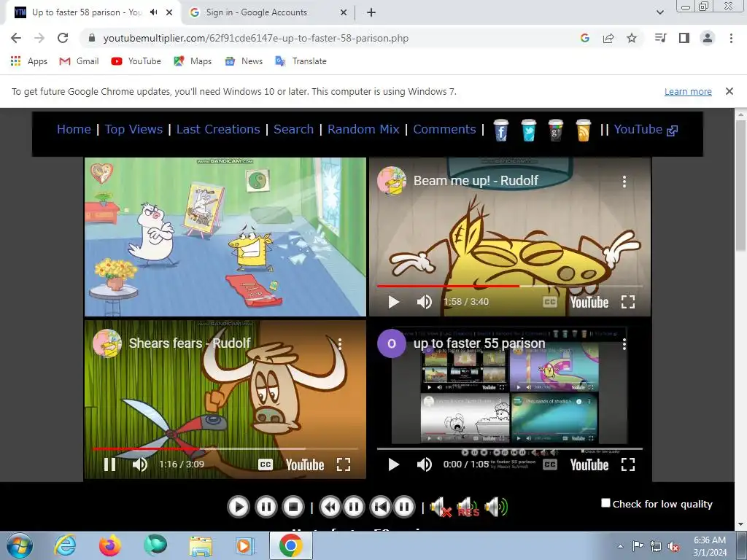Mute the Beam me up! video volume

[x=424, y=302]
